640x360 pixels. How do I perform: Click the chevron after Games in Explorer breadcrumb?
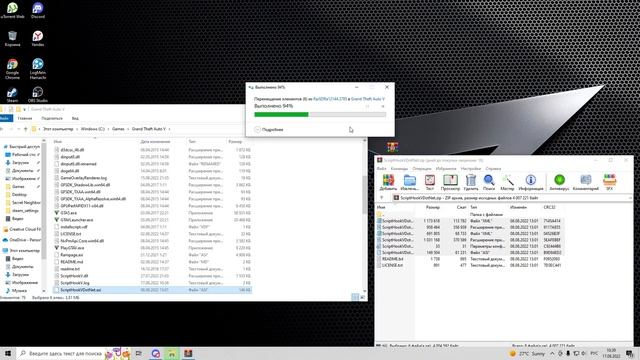[127, 129]
